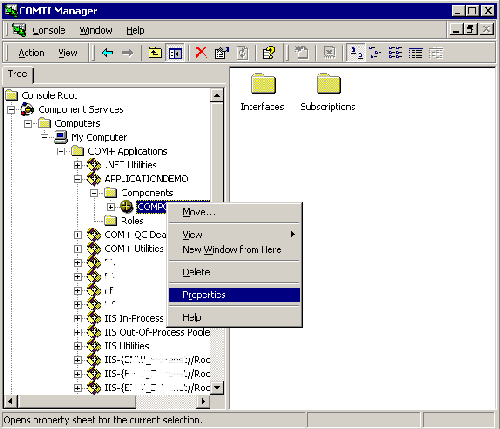Click the Refresh toolbar icon
500x429 pixels.
click(242, 53)
